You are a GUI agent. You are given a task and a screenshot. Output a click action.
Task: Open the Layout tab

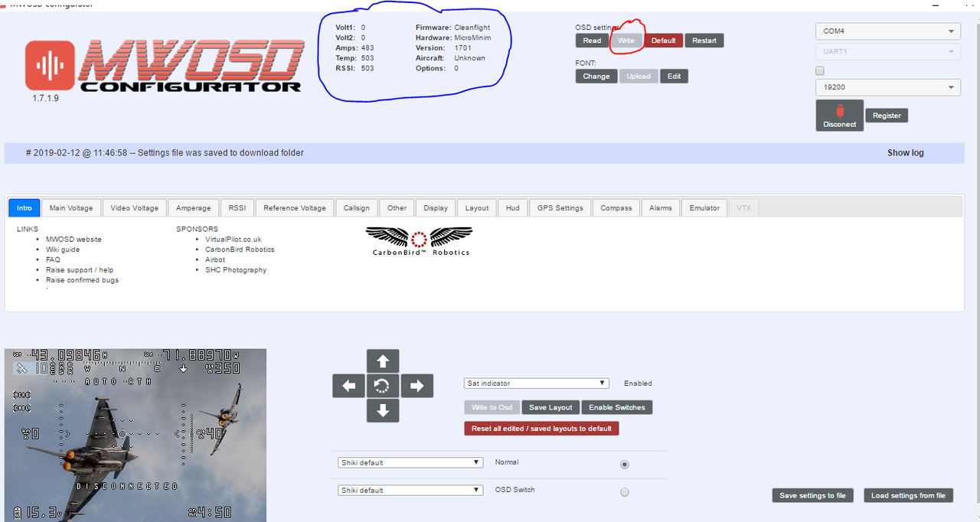coord(477,207)
